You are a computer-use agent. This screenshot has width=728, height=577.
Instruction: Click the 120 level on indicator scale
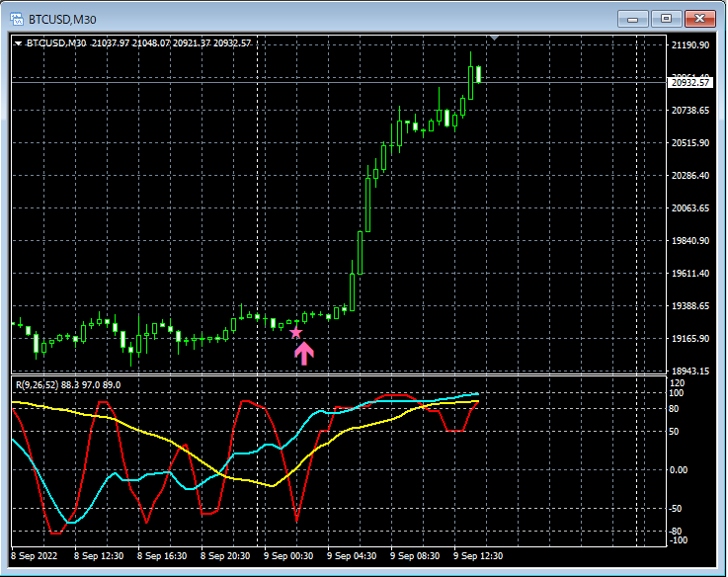677,382
